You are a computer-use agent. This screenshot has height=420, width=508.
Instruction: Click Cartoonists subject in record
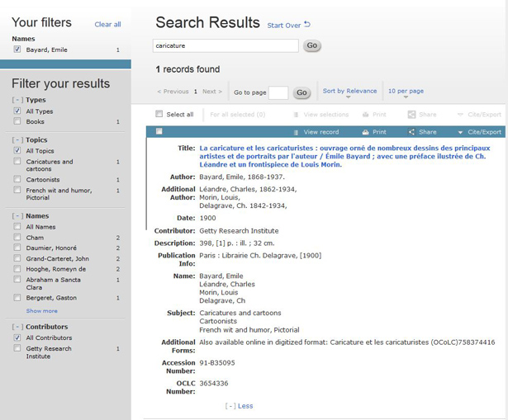[x=218, y=321]
